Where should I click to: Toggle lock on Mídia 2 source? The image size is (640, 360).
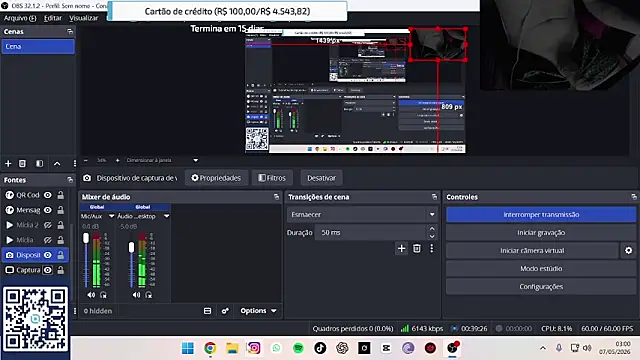[61, 225]
